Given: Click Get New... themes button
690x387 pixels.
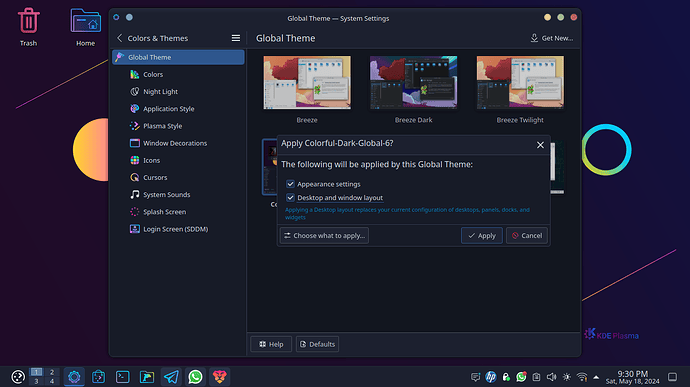Looking at the screenshot, I should click(x=551, y=38).
